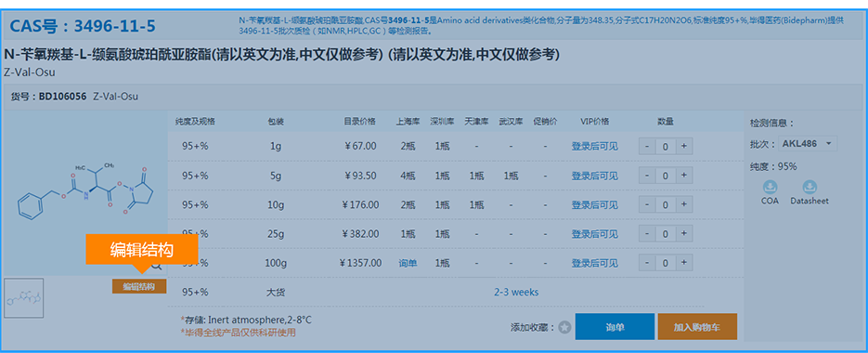The image size is (868, 353).
Task: Click 登录后可见 link in 1g row
Action: (594, 146)
